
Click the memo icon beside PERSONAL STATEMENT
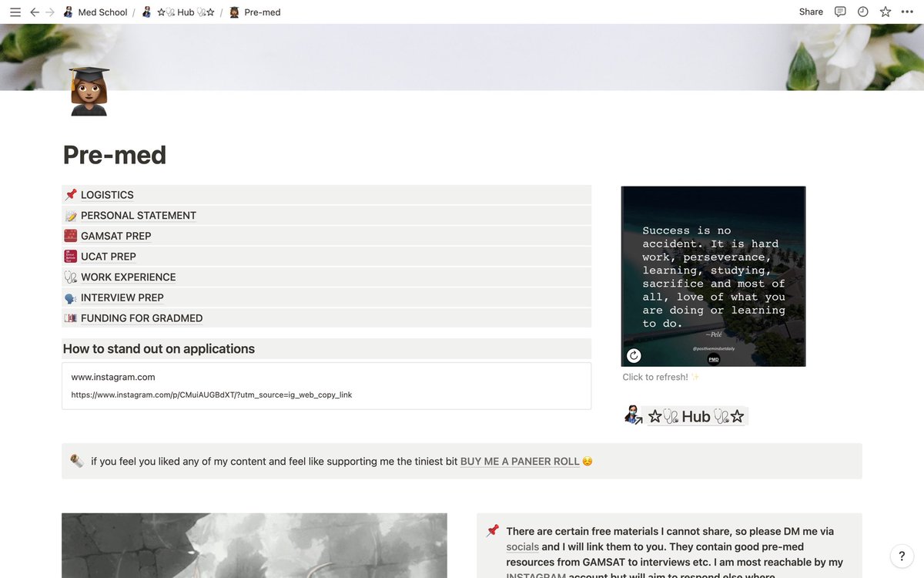71,216
